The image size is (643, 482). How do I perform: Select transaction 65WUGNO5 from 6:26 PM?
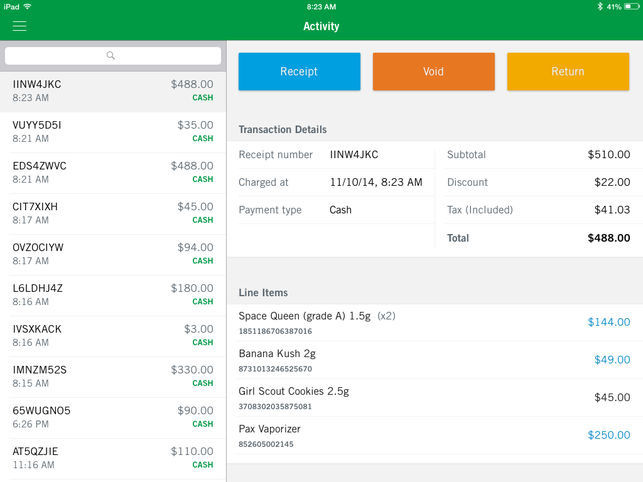point(113,417)
